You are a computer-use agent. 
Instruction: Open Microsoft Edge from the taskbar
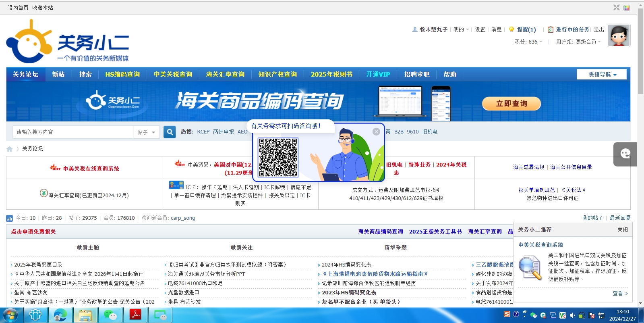pos(60,315)
